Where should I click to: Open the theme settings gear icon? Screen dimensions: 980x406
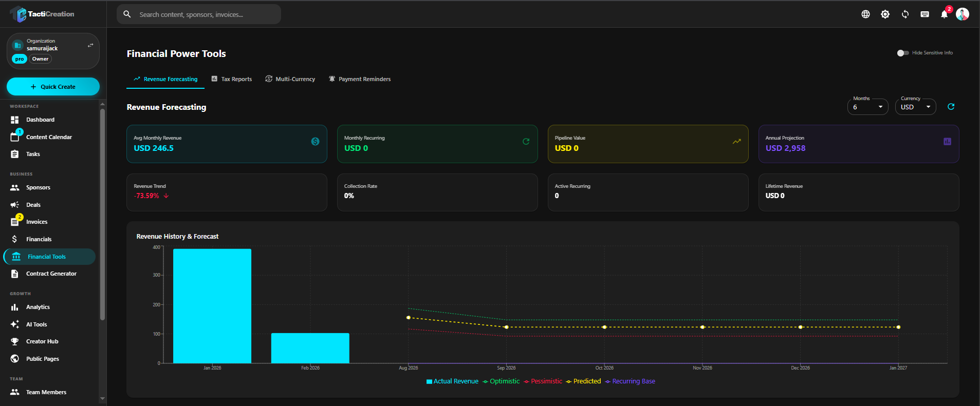885,14
